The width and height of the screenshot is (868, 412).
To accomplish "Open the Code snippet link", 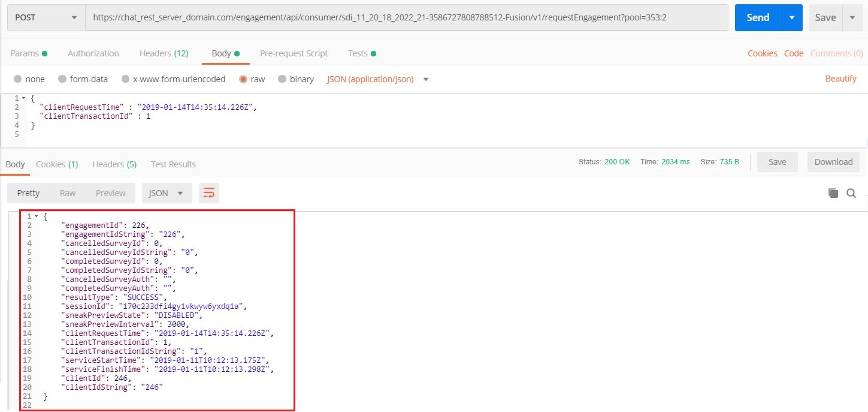I will click(794, 53).
